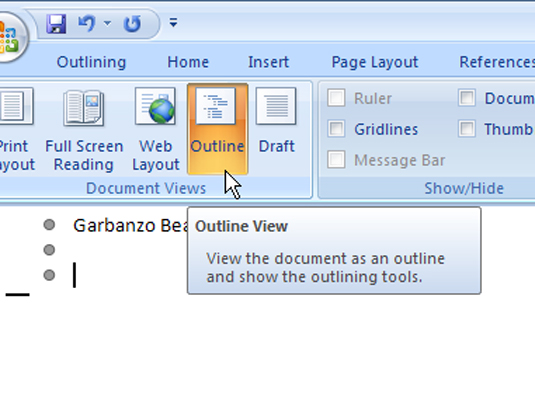Click the Garbanzo Beans outline bullet
535x400 pixels.
point(49,225)
